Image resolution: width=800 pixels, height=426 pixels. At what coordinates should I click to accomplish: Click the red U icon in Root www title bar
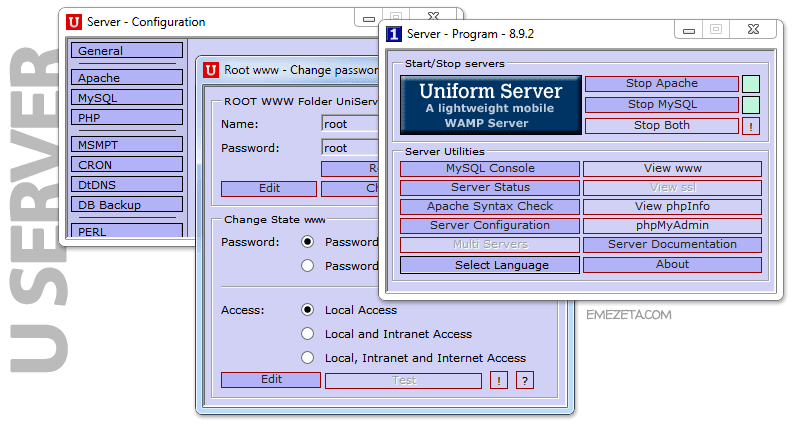[211, 70]
